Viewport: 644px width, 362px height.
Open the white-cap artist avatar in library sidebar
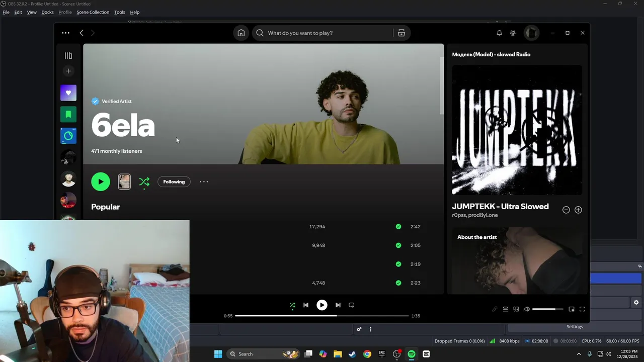pos(68,179)
